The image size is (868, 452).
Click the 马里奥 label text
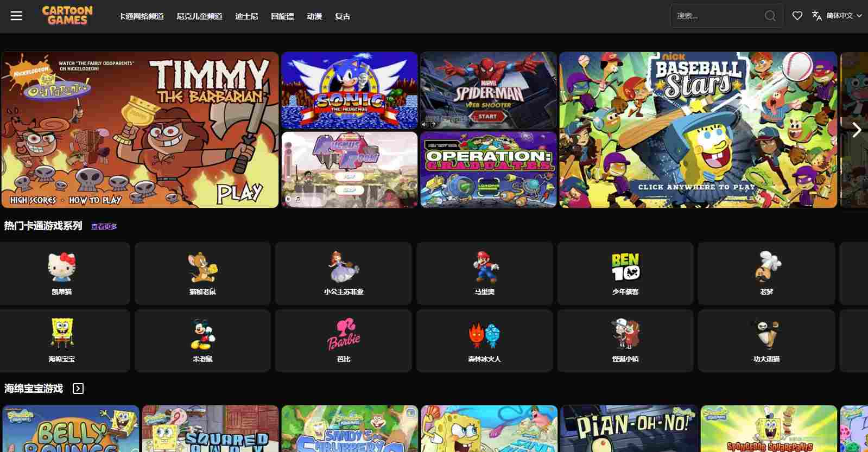(485, 291)
